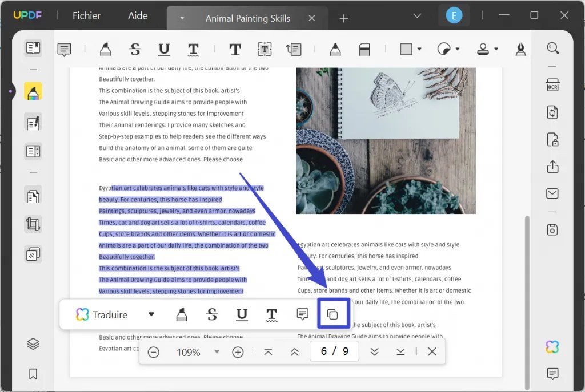585x392 pixels.
Task: Open the Layers panel icon
Action: point(33,343)
